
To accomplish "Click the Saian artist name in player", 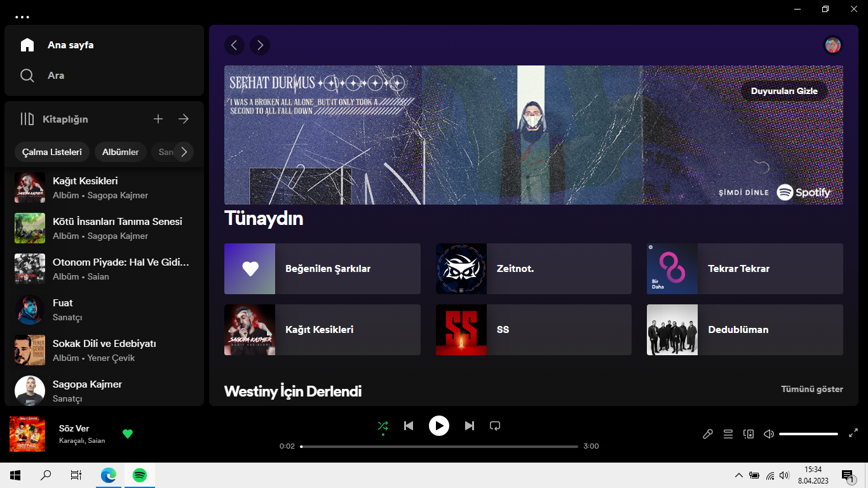I will pyautogui.click(x=97, y=440).
